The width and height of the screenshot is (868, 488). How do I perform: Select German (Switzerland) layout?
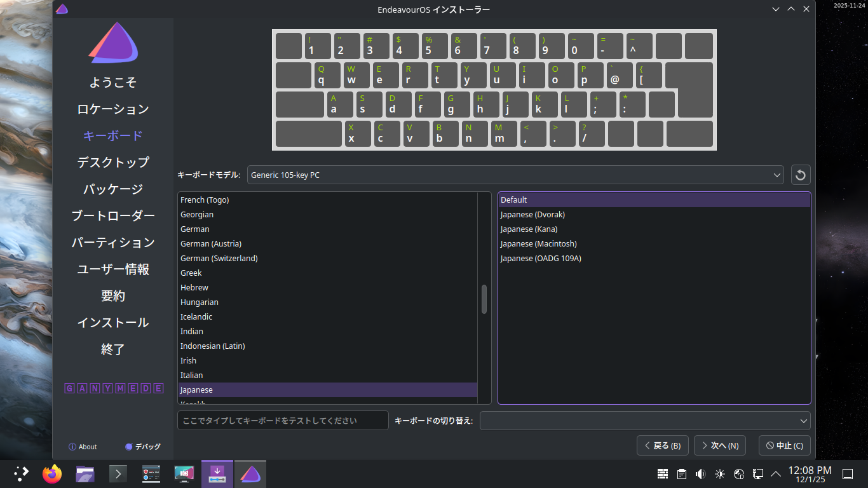click(x=327, y=258)
